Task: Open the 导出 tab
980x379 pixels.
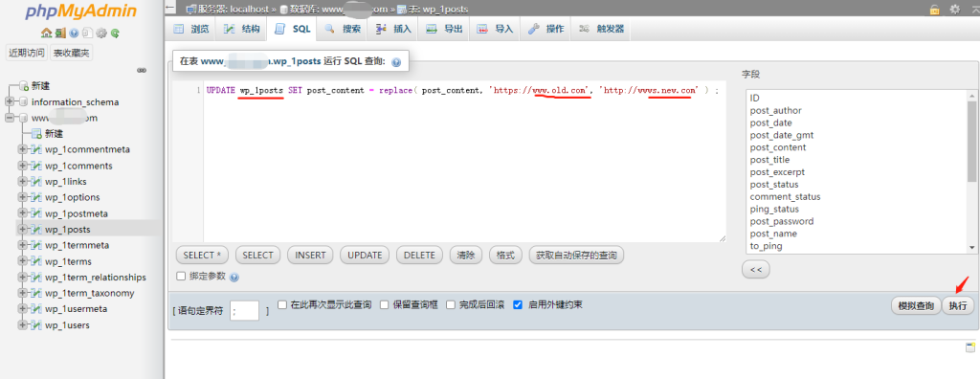Action: pyautogui.click(x=444, y=29)
